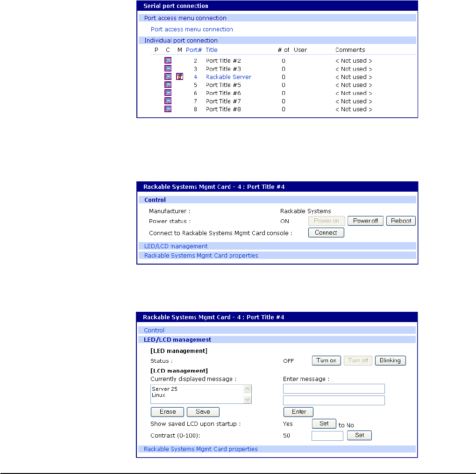Click the Contrast value input field

pos(327,436)
